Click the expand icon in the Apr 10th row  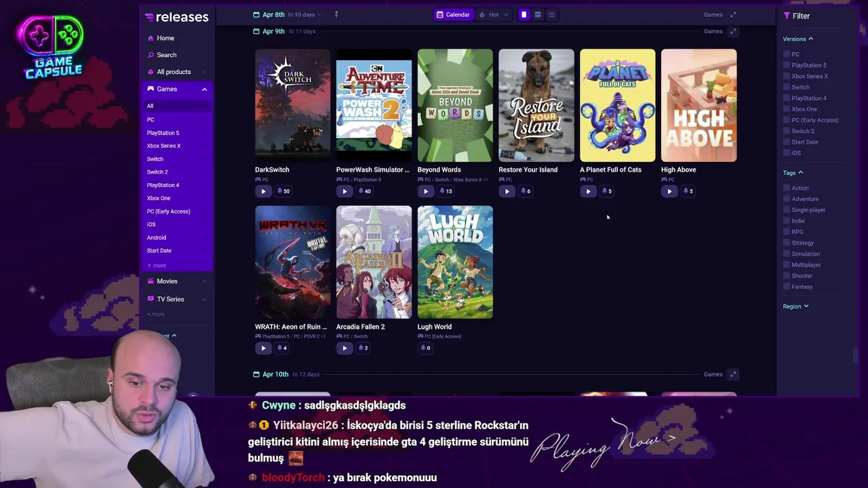(x=733, y=374)
